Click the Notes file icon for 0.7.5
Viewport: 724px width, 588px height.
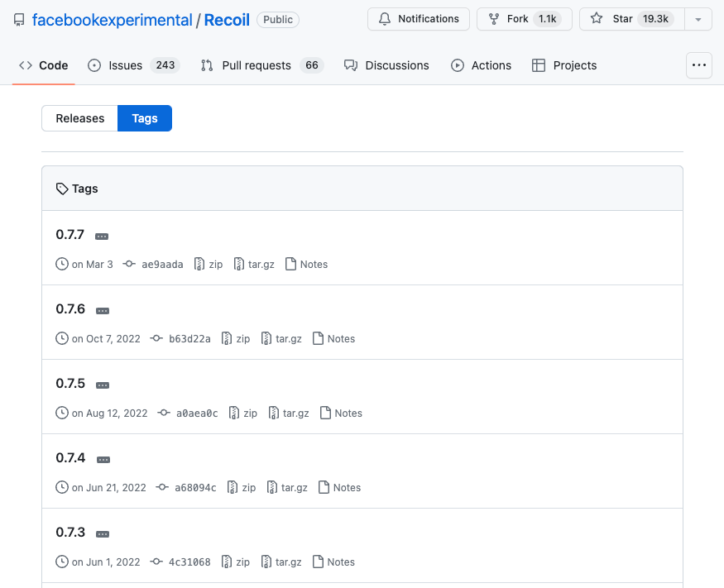[x=325, y=414]
